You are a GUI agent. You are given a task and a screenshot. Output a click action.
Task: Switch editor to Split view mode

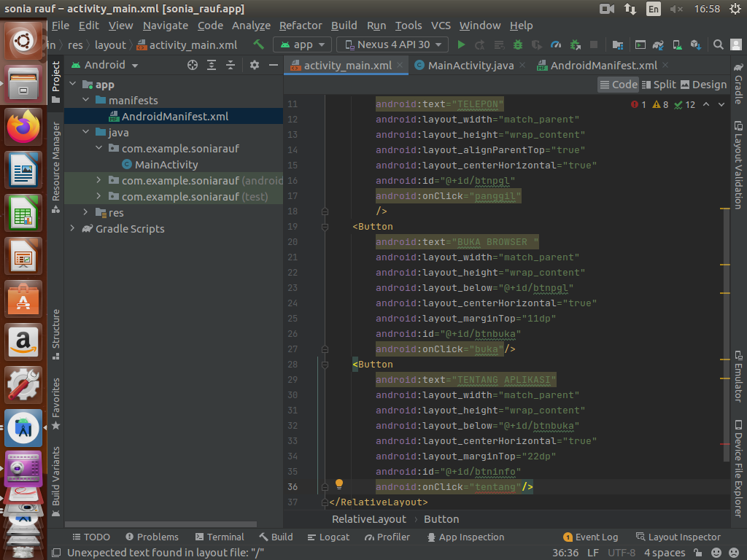click(x=658, y=85)
